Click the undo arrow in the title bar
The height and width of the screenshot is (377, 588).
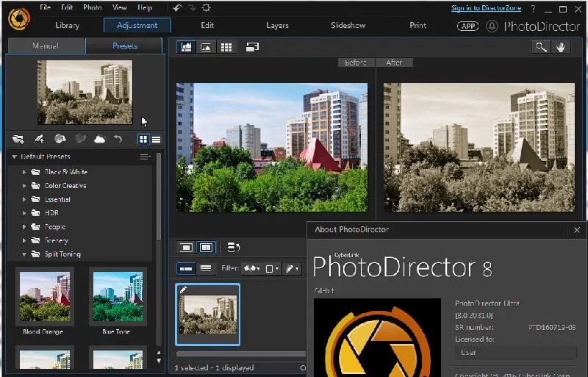pyautogui.click(x=177, y=8)
